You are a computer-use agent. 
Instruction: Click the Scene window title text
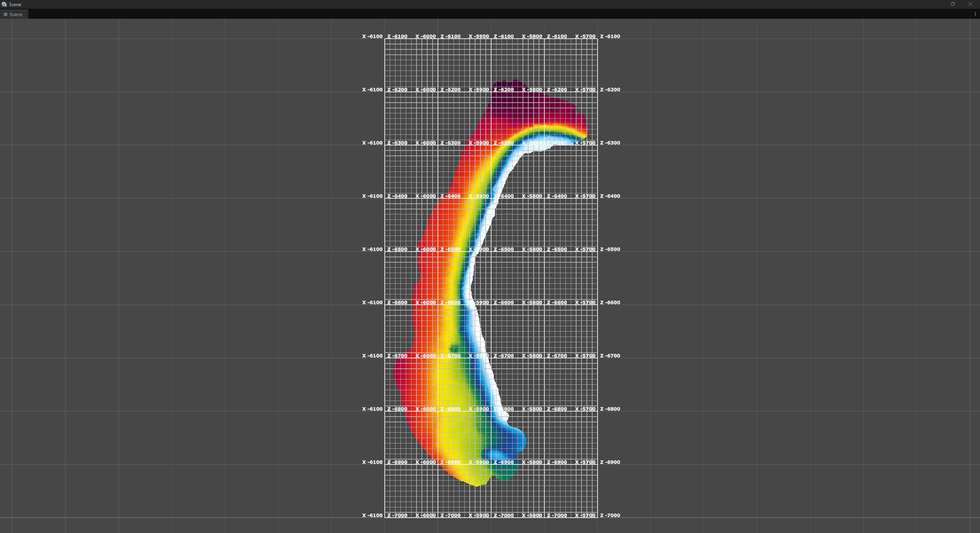pos(15,5)
